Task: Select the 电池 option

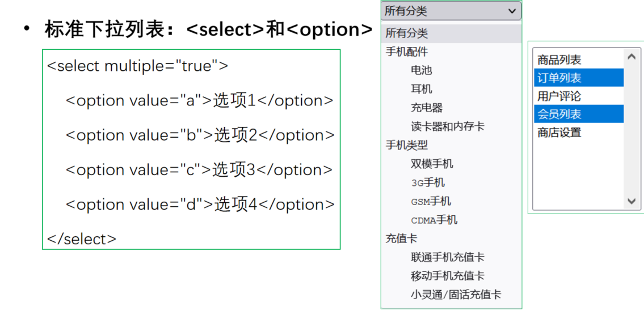Action: coord(451,71)
